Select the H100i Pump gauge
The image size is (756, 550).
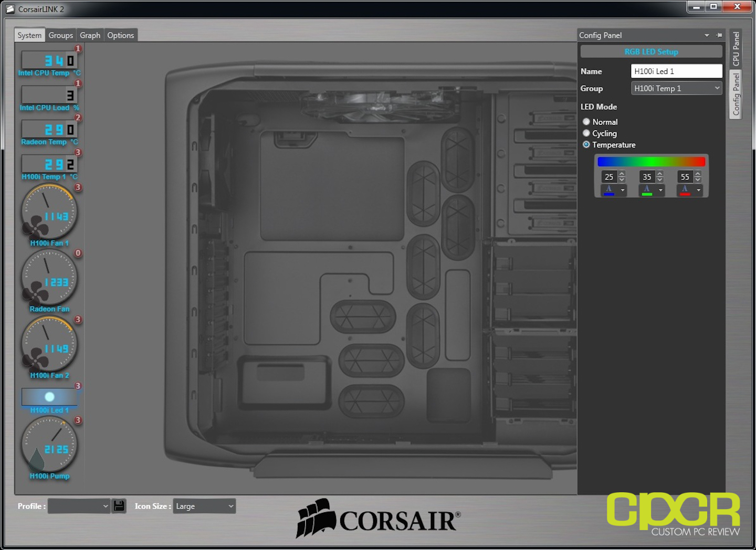(x=49, y=445)
